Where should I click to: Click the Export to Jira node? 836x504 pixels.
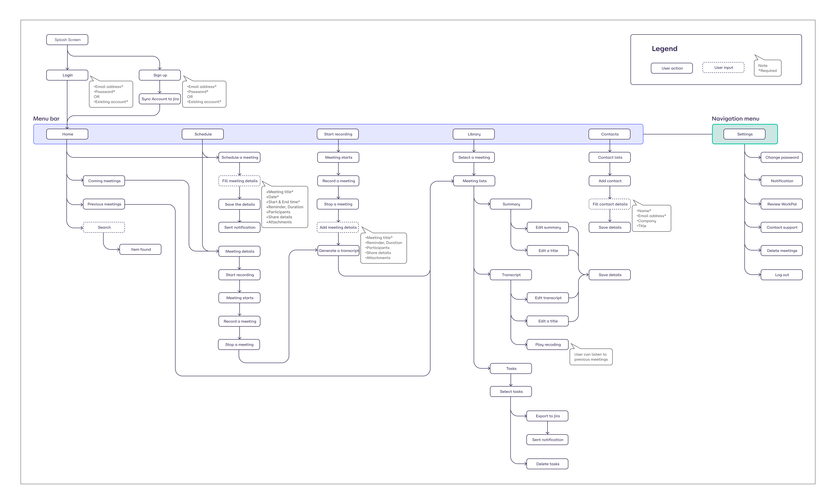(x=547, y=416)
